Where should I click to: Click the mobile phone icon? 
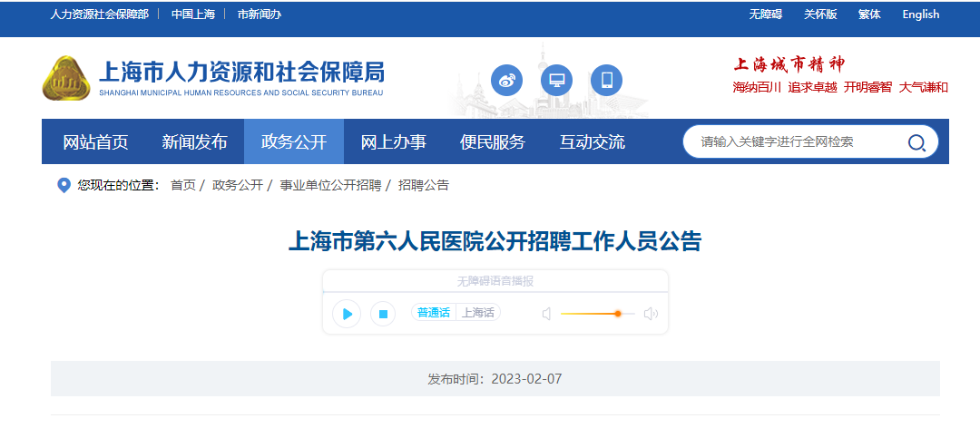click(606, 80)
